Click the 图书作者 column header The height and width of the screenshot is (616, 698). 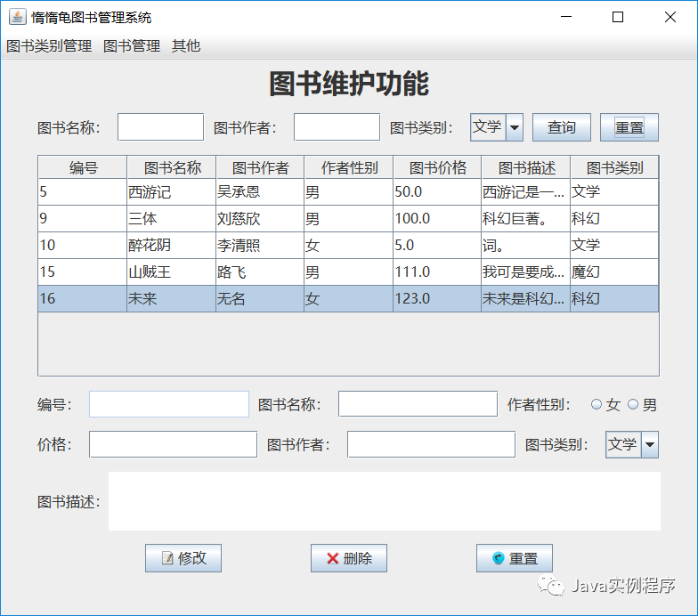260,167
